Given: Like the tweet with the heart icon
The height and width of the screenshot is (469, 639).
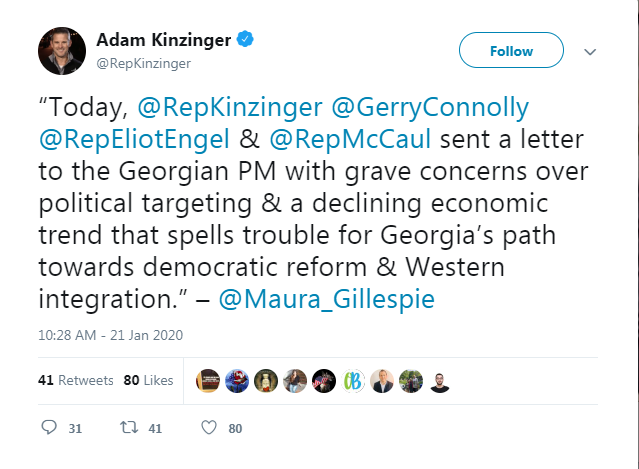Looking at the screenshot, I should 209,428.
